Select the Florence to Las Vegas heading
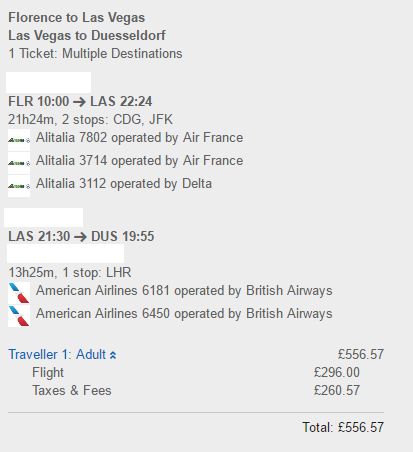This screenshot has width=413, height=452. click(x=76, y=18)
